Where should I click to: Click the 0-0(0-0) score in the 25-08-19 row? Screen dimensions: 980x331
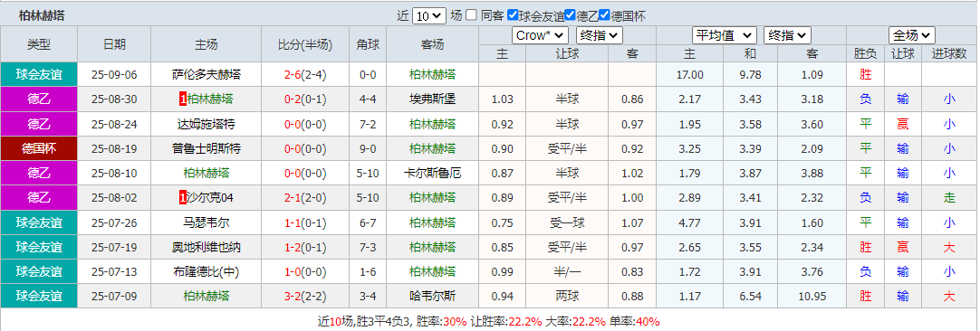pos(305,148)
